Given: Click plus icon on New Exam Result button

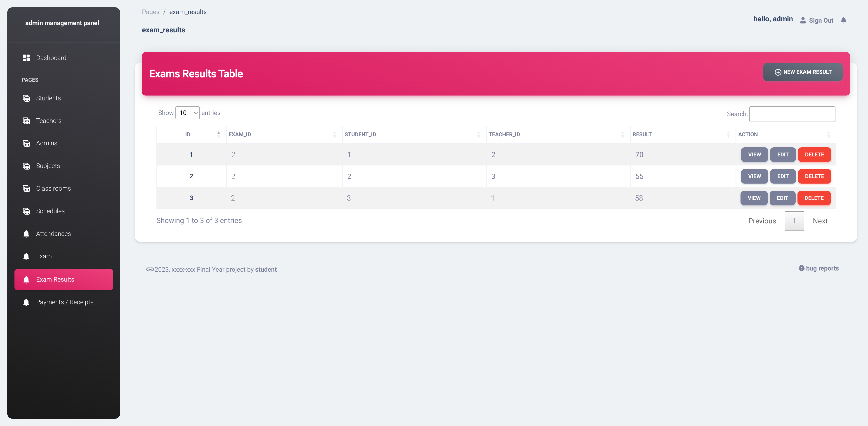Looking at the screenshot, I should point(778,72).
